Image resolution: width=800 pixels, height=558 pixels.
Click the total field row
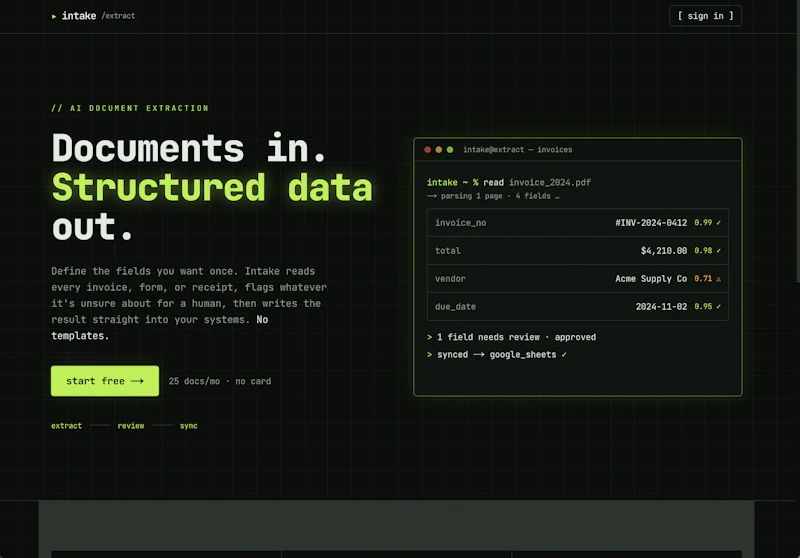point(578,250)
